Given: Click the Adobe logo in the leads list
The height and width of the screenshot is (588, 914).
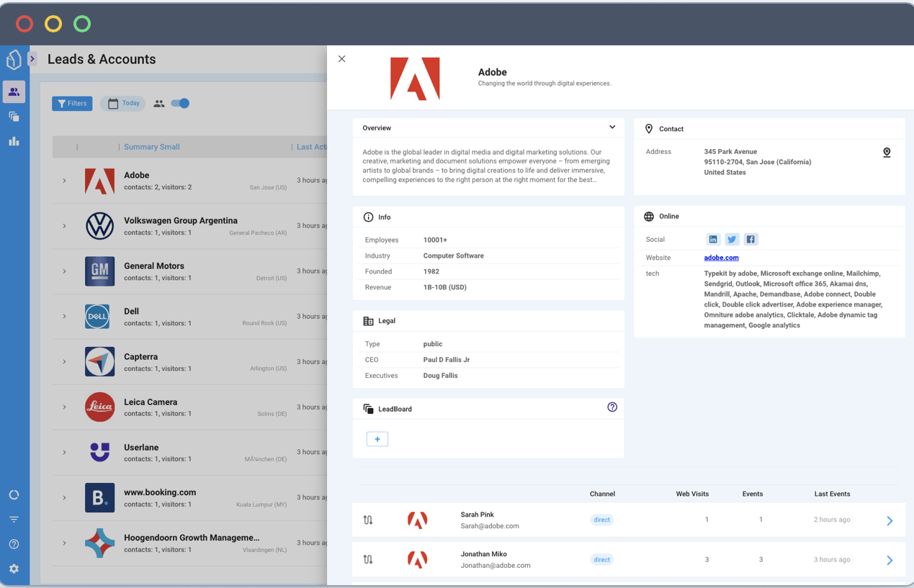Looking at the screenshot, I should [x=99, y=181].
